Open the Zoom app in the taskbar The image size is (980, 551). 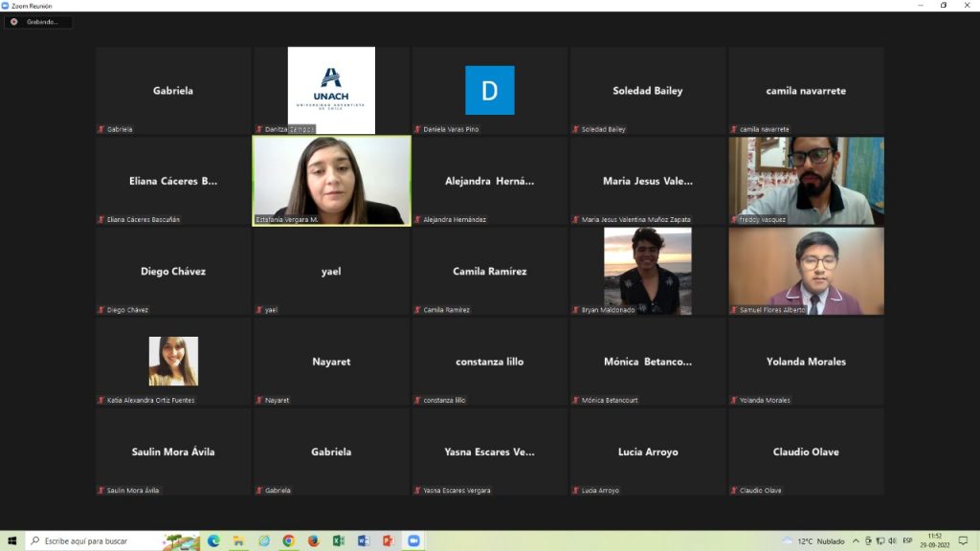coord(413,540)
